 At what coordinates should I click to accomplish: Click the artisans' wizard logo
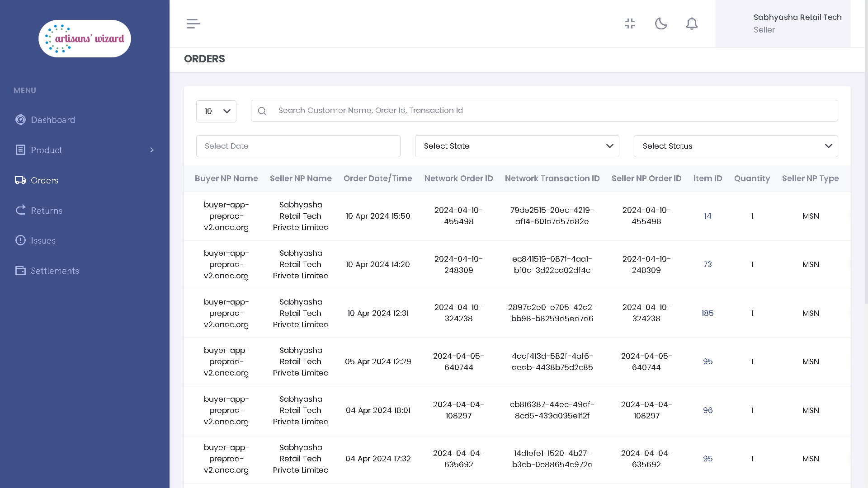tap(85, 38)
